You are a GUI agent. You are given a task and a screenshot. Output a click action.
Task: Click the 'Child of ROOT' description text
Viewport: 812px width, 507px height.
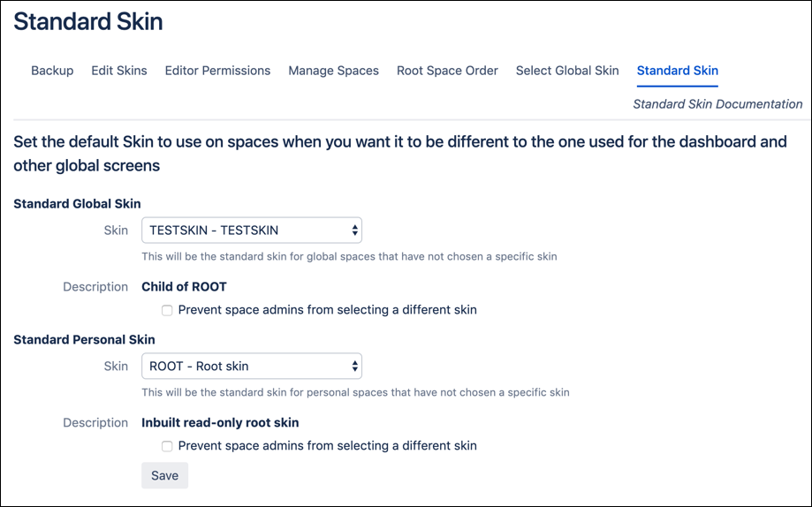[184, 287]
